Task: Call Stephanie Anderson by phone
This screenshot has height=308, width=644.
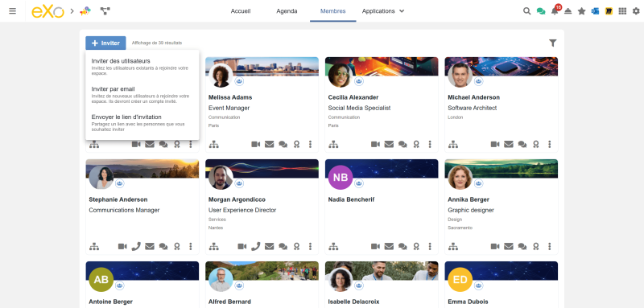Action: 136,247
